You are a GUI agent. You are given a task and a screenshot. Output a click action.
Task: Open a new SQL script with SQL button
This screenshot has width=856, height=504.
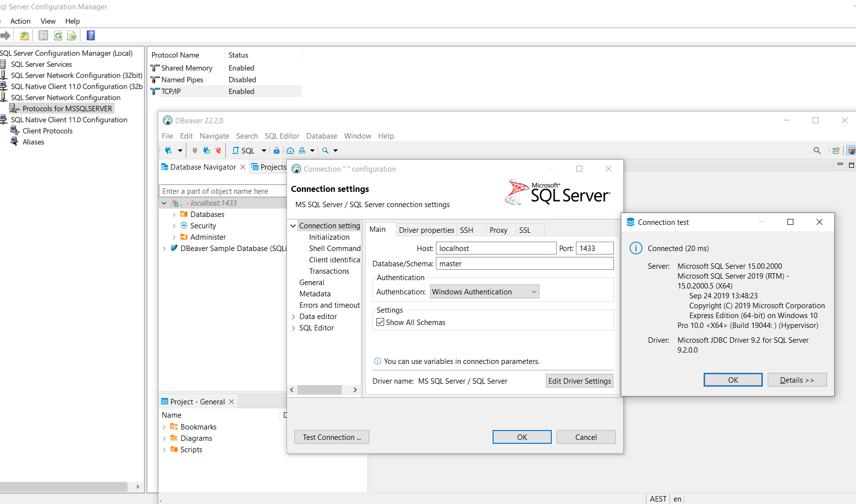(244, 150)
